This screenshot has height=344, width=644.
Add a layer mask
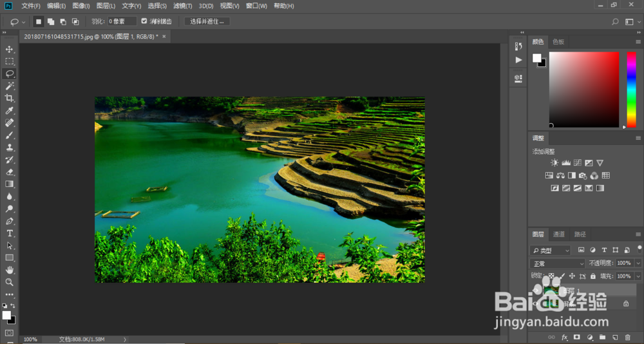pos(576,337)
